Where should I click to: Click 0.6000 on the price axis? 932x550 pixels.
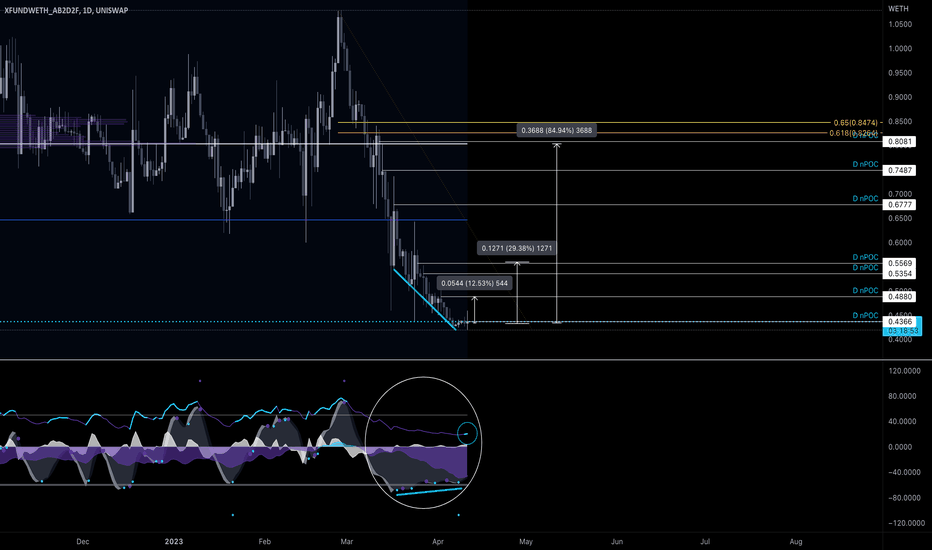pyautogui.click(x=900, y=243)
